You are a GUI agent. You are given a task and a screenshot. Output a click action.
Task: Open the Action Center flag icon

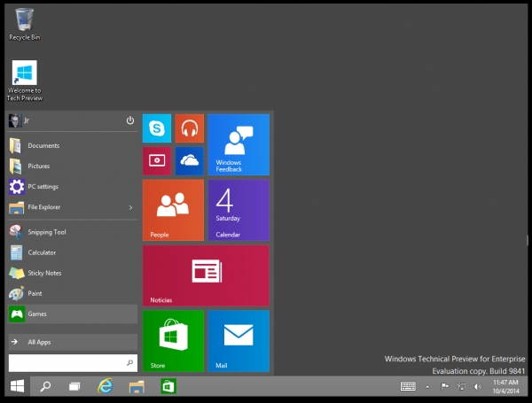coord(444,386)
